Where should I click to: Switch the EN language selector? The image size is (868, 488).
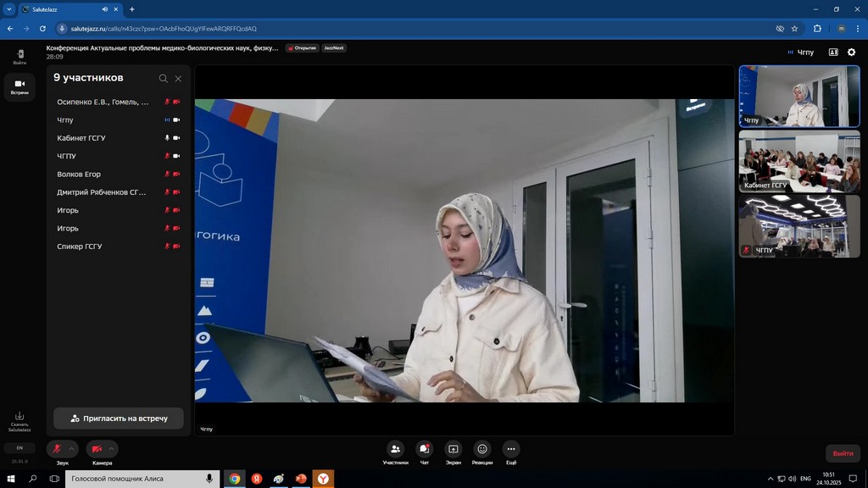[x=19, y=447]
